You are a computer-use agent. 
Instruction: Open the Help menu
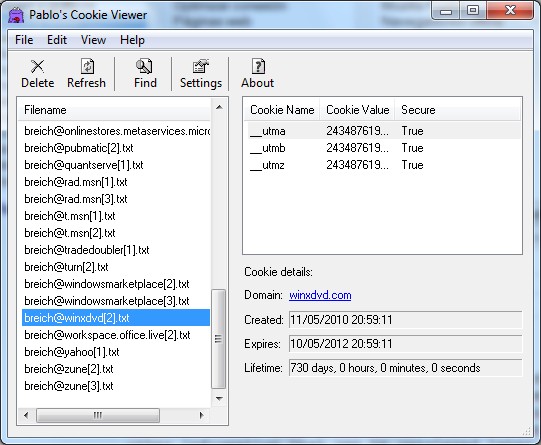point(132,40)
